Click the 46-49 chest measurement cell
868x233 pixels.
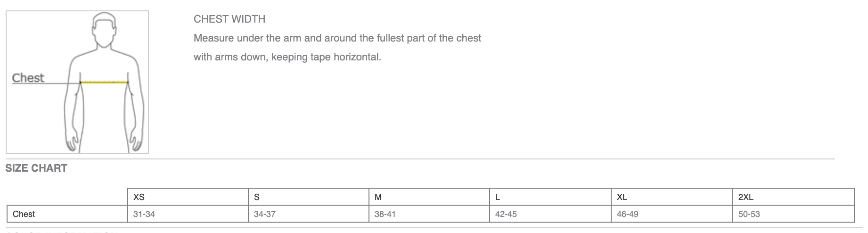672,214
